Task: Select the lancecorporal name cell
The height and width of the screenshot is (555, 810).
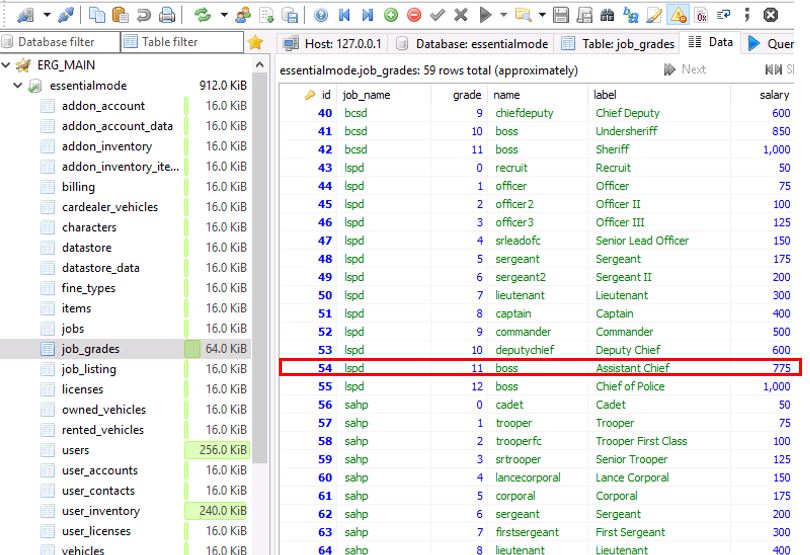Action: 538,477
